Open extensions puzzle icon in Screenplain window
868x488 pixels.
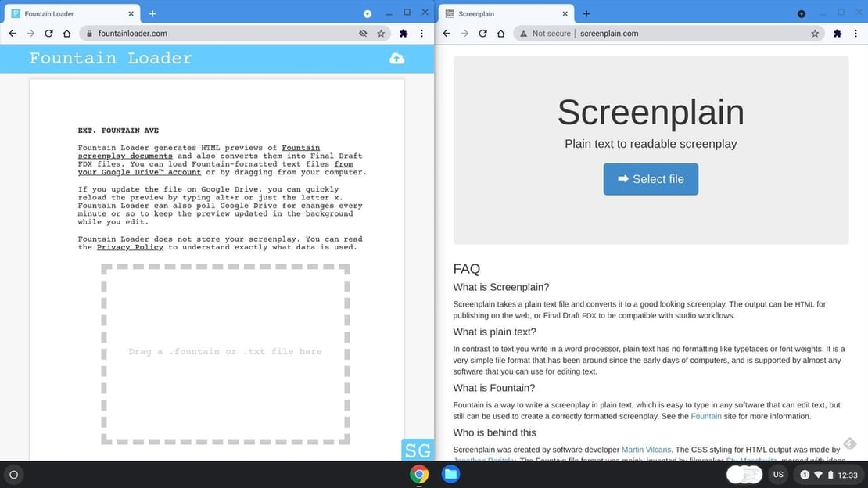point(838,34)
